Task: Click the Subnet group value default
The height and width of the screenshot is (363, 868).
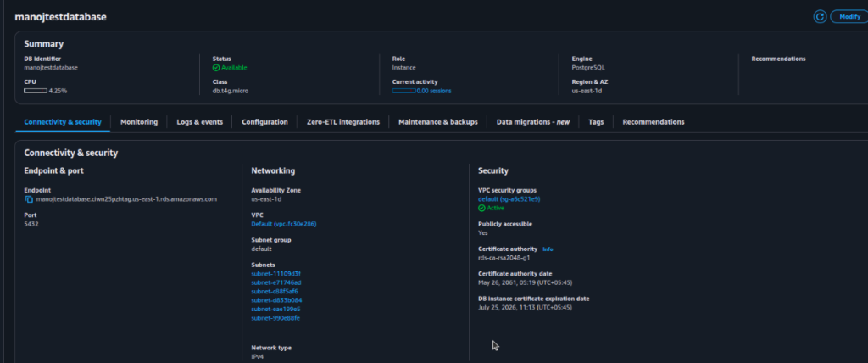Action: point(261,249)
